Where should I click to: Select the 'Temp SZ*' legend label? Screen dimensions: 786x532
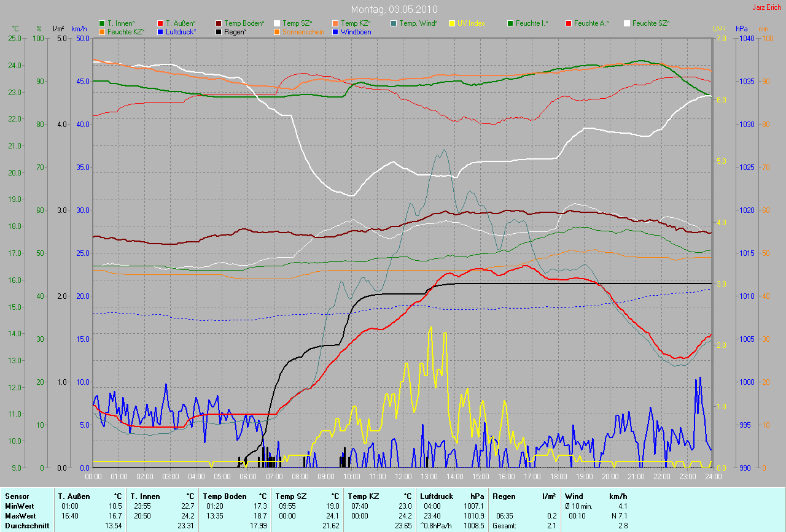point(297,23)
